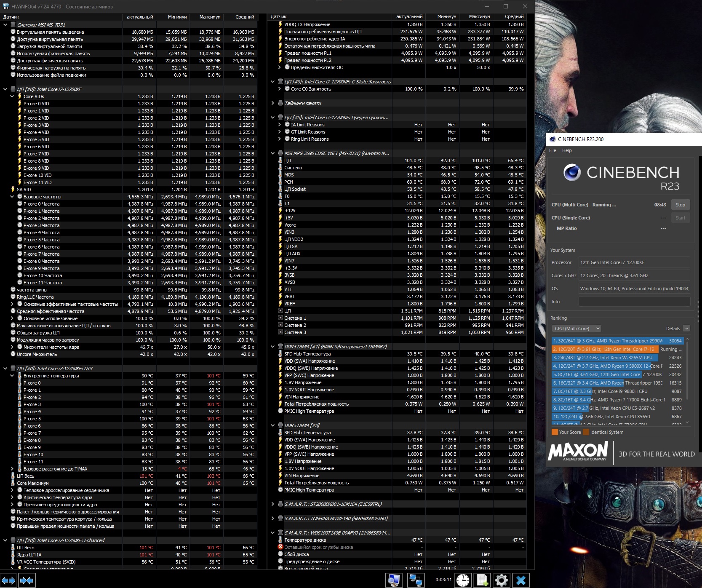
Task: Click the HWiNFO64 title bar app icon
Action: coord(6,6)
